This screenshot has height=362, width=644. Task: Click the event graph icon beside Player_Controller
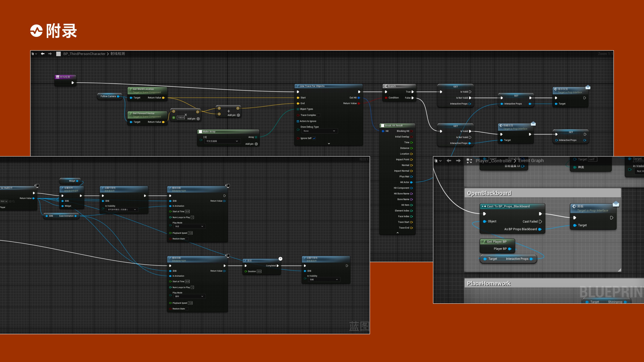[469, 161]
